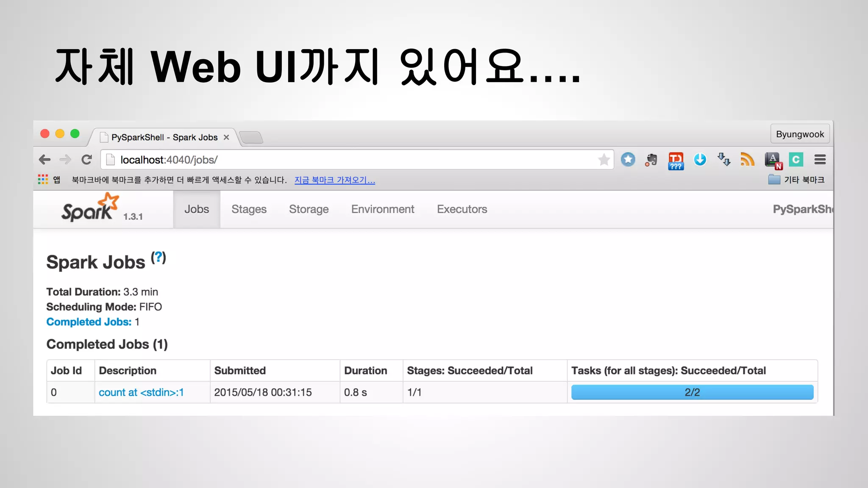Open a new blank tab
Screen dimensions: 868x488
click(251, 137)
